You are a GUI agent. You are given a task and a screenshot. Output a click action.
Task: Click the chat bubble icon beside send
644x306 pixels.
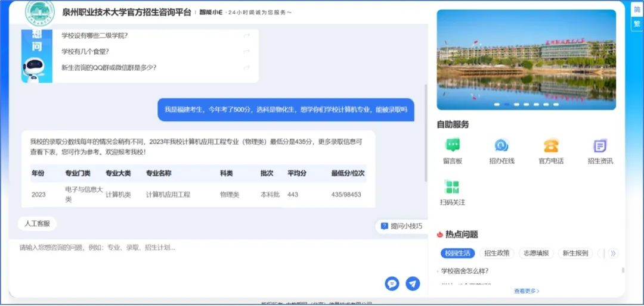coord(392,284)
